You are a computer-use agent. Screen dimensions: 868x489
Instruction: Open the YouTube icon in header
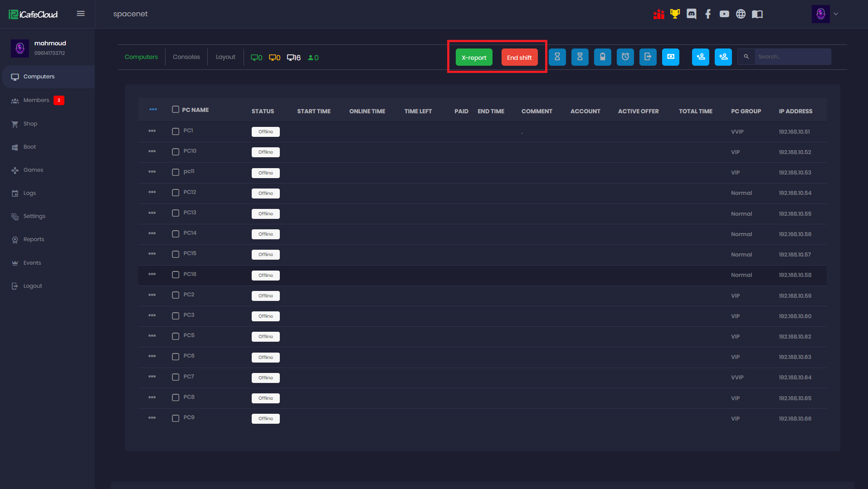pos(724,14)
